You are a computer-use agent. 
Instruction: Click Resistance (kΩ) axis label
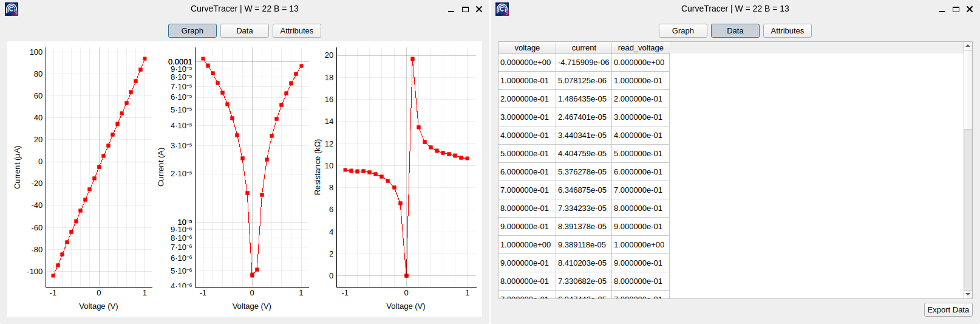point(318,167)
